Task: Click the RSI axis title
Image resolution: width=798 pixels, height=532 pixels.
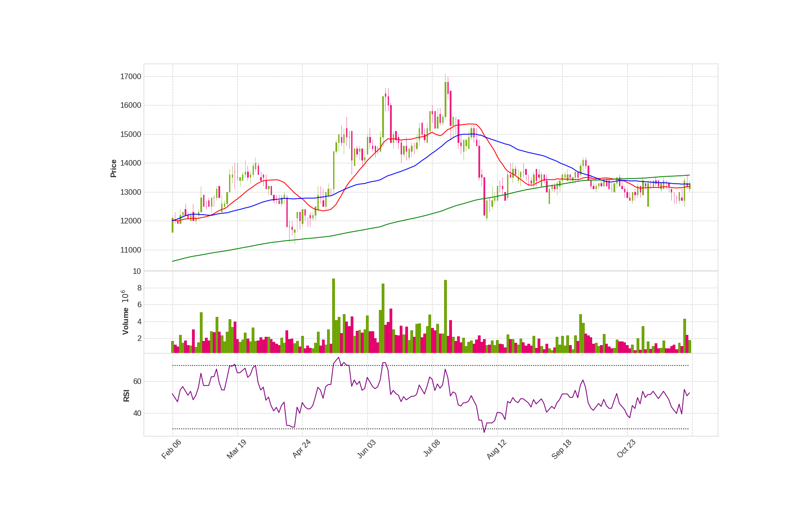Action: pyautogui.click(x=126, y=396)
